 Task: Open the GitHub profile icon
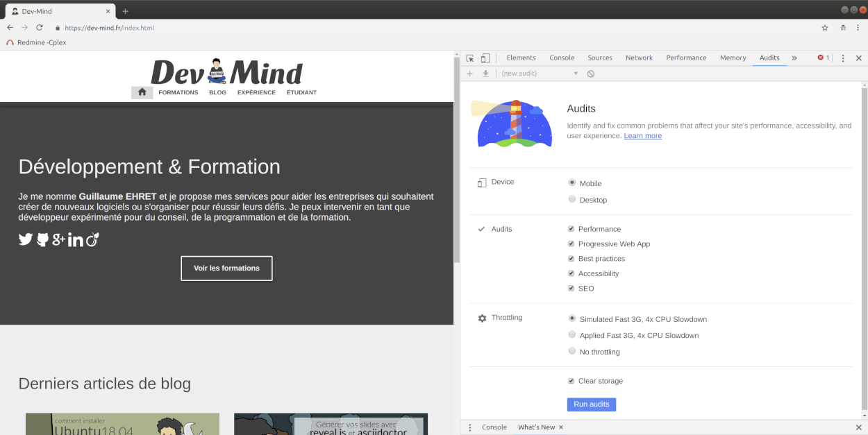(42, 239)
